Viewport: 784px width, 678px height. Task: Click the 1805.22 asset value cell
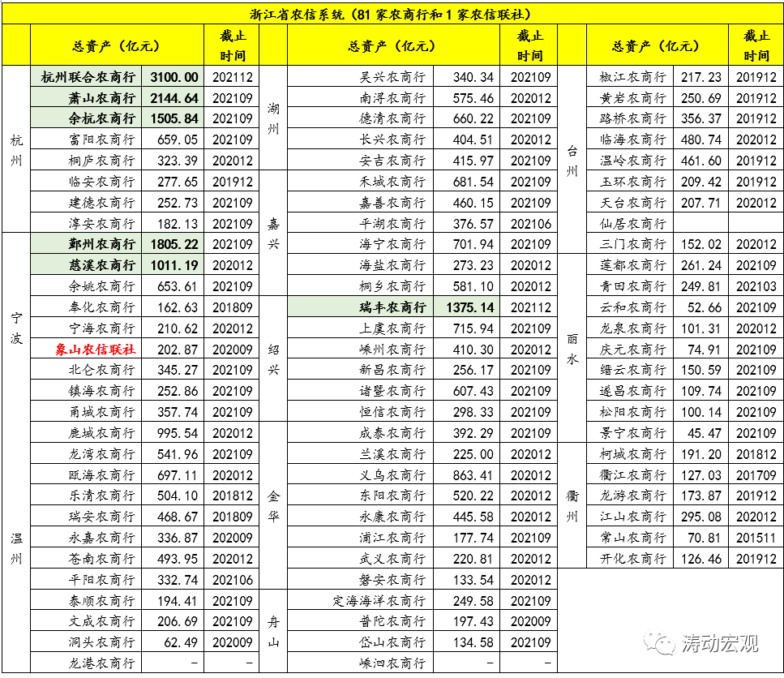[x=173, y=244]
